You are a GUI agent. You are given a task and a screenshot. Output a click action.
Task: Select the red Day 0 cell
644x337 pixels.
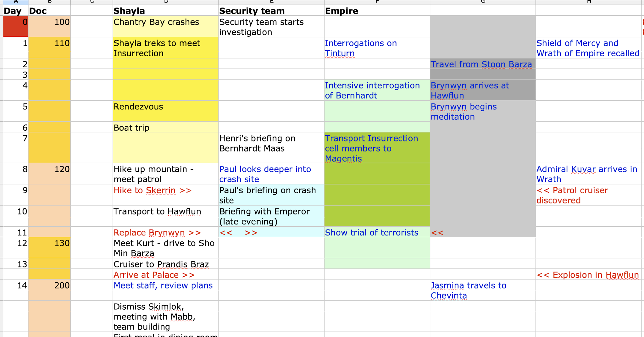(x=15, y=27)
